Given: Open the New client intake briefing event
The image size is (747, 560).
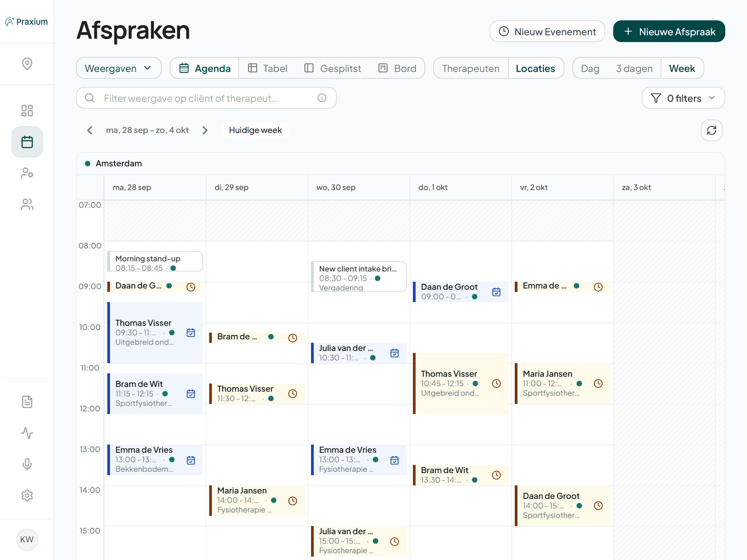Looking at the screenshot, I should (x=359, y=277).
